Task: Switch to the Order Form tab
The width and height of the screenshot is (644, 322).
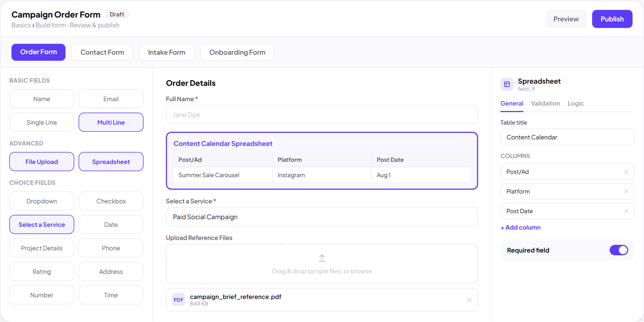Action: point(39,52)
